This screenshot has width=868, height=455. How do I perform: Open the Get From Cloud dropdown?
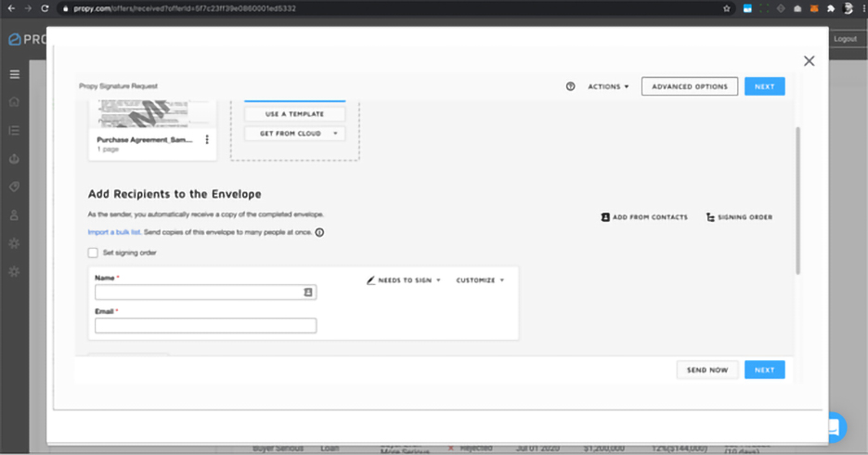point(293,134)
